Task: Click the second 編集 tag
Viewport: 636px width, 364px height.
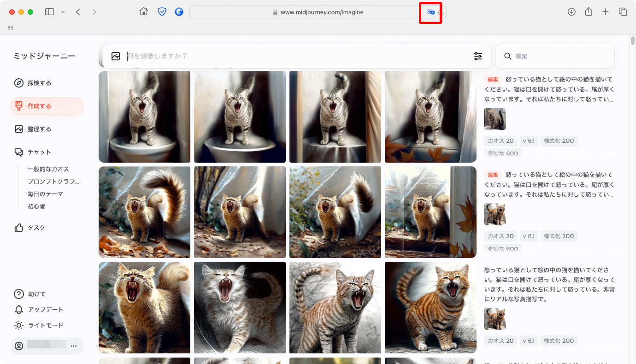Action: (x=493, y=175)
